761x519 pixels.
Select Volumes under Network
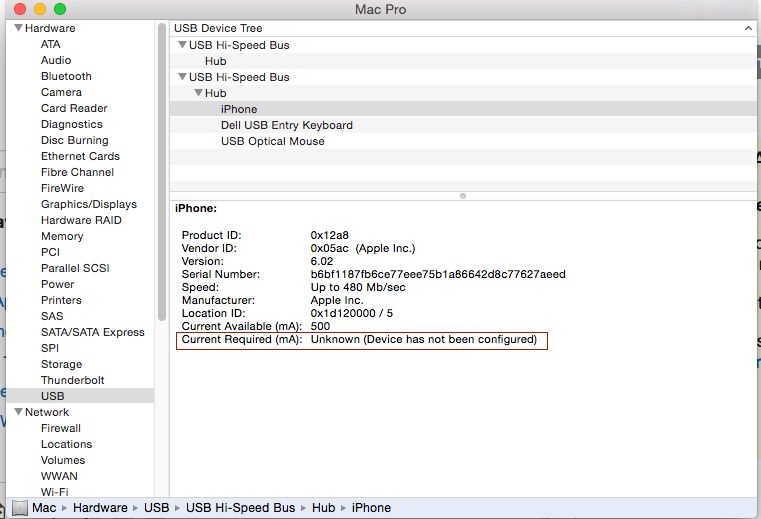pos(63,461)
